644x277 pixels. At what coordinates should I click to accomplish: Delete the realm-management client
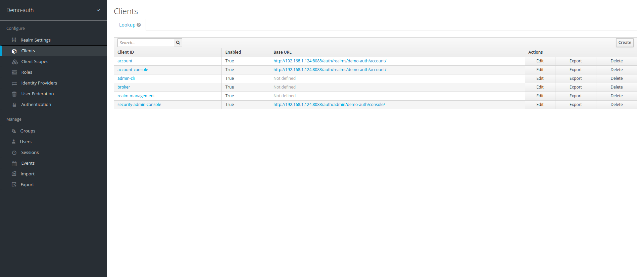[x=616, y=96]
